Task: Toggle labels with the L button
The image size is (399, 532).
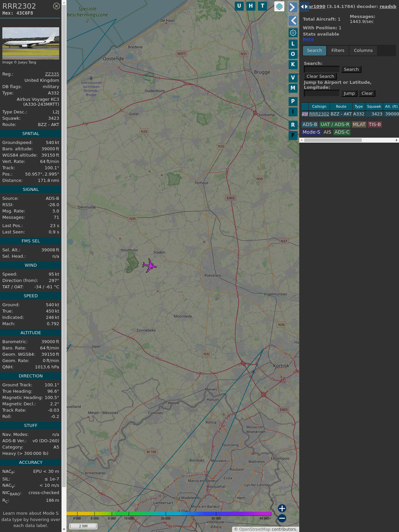Action: pyautogui.click(x=293, y=44)
